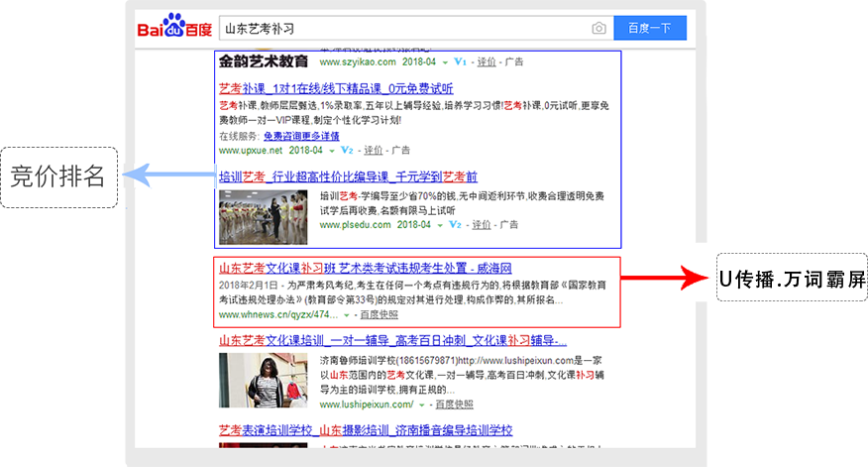Open the 山东艺考文化课培训_一对一辅导 result
868x467 pixels.
[392, 340]
